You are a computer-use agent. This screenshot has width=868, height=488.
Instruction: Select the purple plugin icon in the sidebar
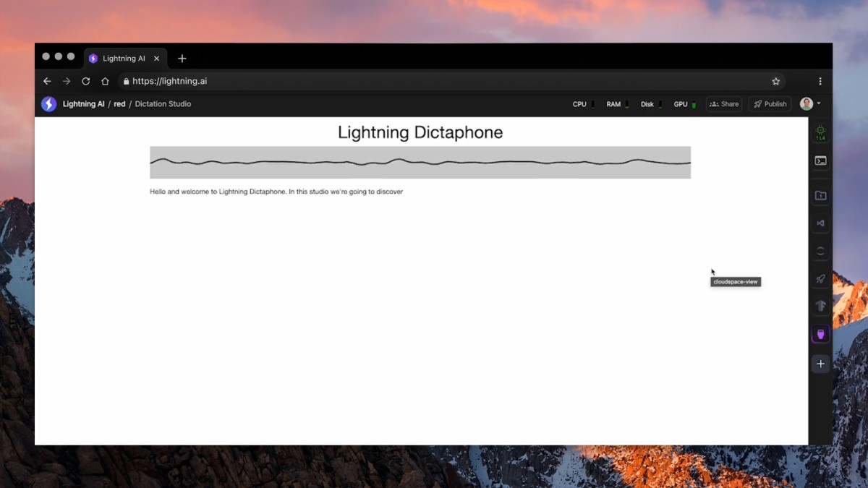(820, 334)
